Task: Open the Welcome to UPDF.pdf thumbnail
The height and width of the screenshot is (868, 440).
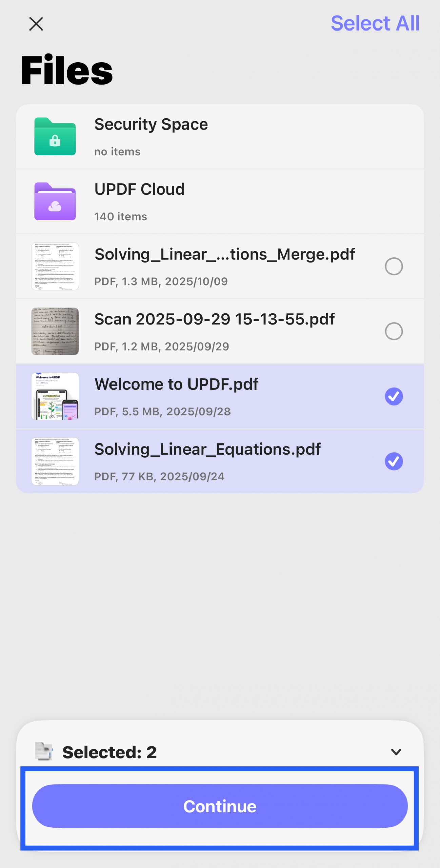Action: coord(55,395)
